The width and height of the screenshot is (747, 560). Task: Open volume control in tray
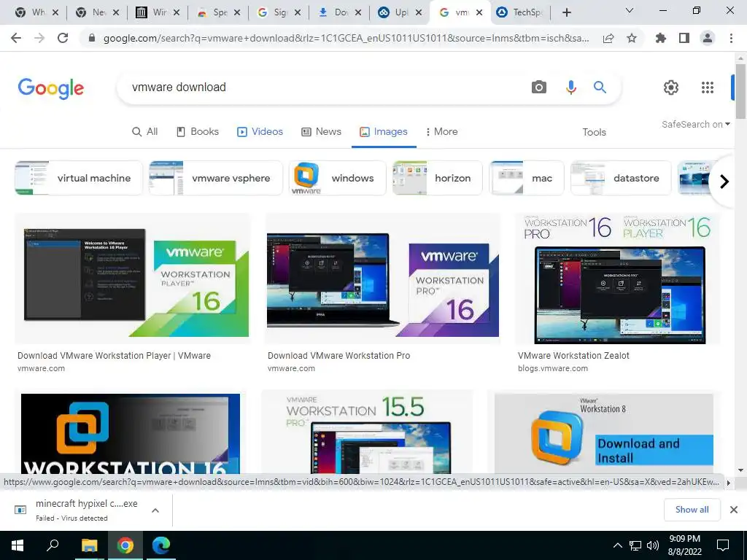coord(653,545)
